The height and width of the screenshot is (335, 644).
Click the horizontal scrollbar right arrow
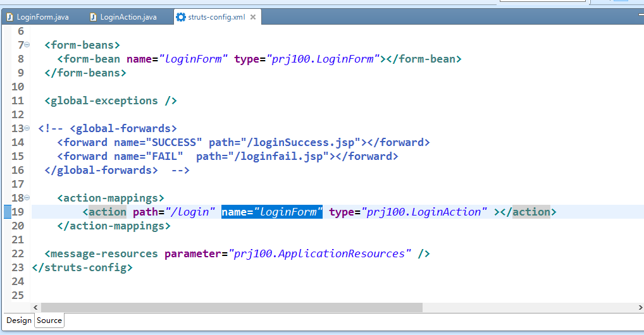tap(640, 307)
